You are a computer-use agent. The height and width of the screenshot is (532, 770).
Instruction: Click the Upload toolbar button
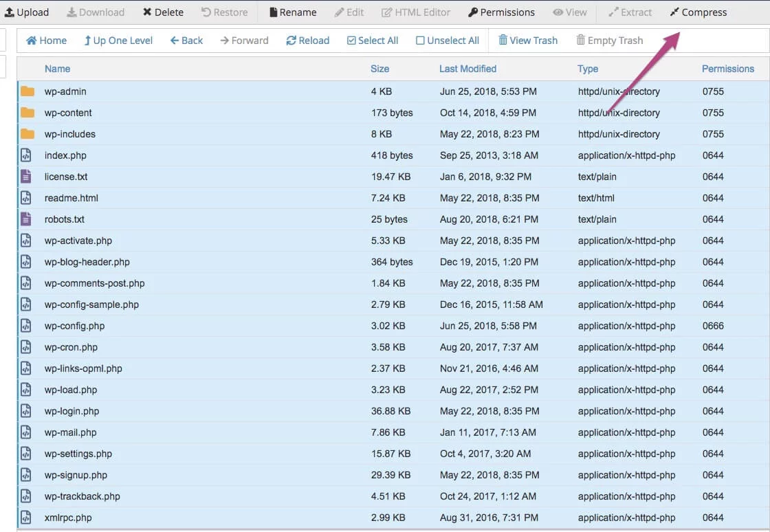pos(27,12)
